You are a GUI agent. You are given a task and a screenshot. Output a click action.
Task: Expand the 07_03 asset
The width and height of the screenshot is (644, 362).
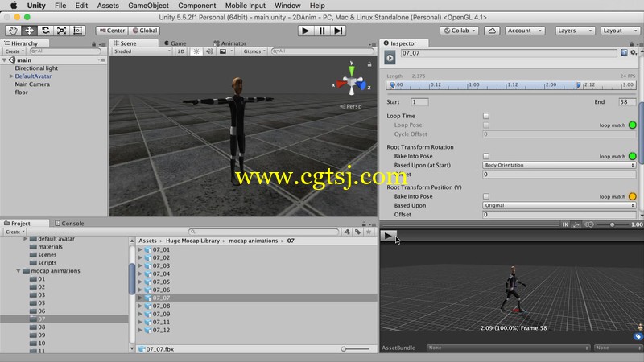140,266
